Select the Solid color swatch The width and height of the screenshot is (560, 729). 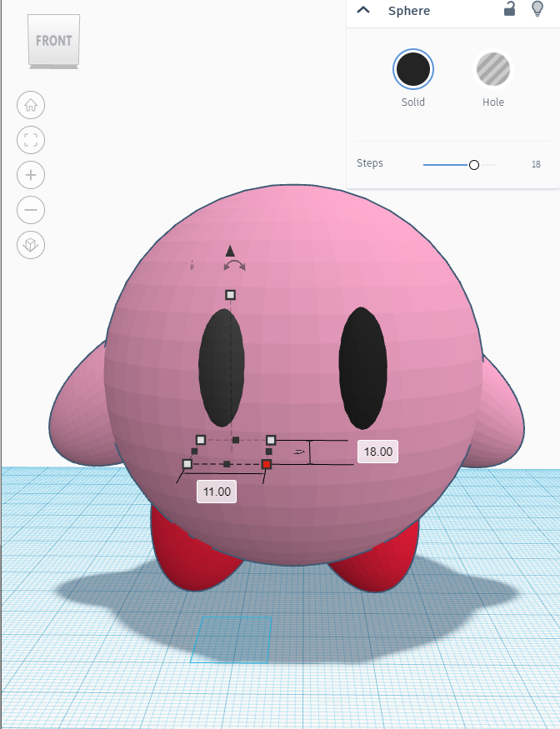tap(413, 69)
